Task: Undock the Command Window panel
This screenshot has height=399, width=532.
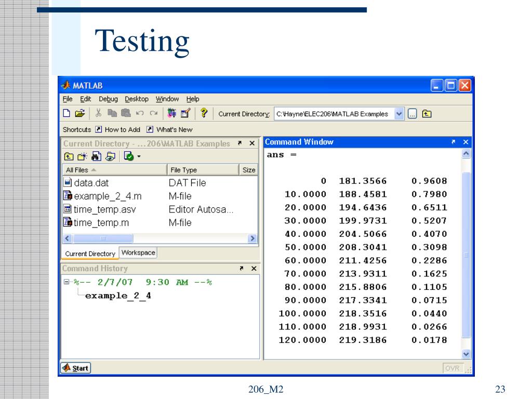Action: [453, 142]
